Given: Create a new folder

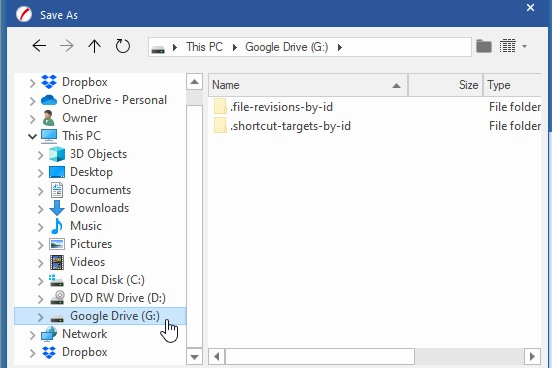Looking at the screenshot, I should (x=484, y=46).
